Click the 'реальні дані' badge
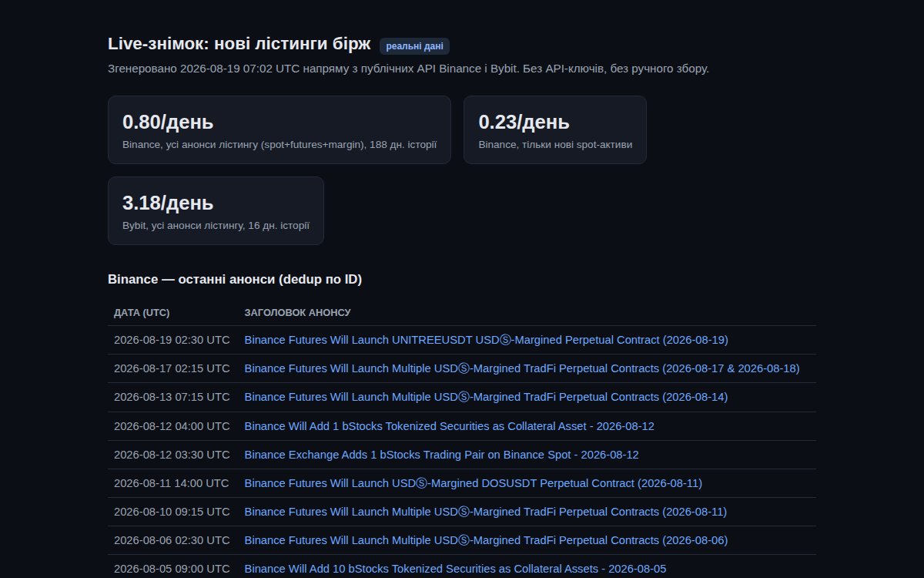Viewport: 924px width, 578px height. [414, 46]
